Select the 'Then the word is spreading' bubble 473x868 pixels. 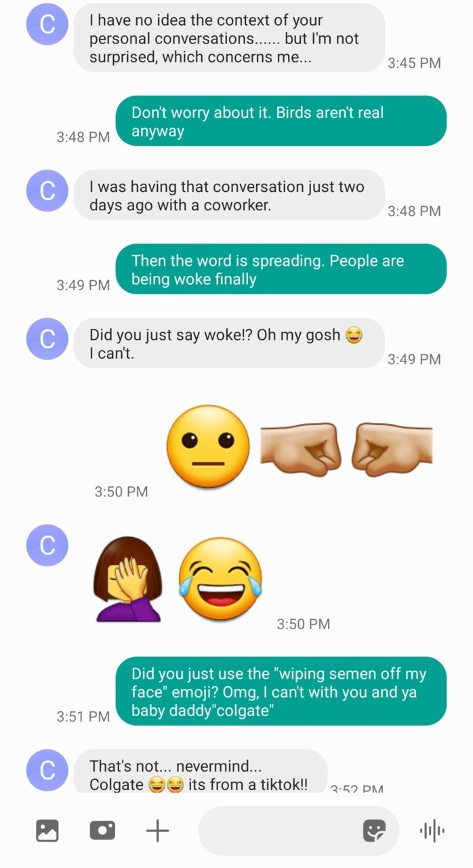click(x=281, y=269)
